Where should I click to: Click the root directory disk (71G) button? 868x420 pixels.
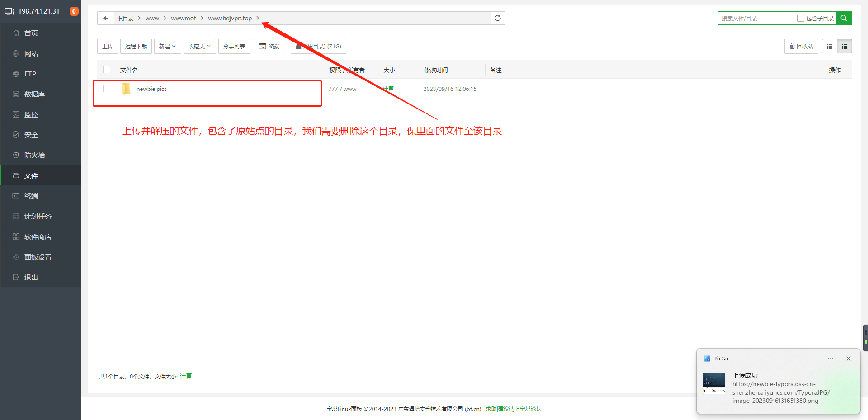pyautogui.click(x=318, y=46)
